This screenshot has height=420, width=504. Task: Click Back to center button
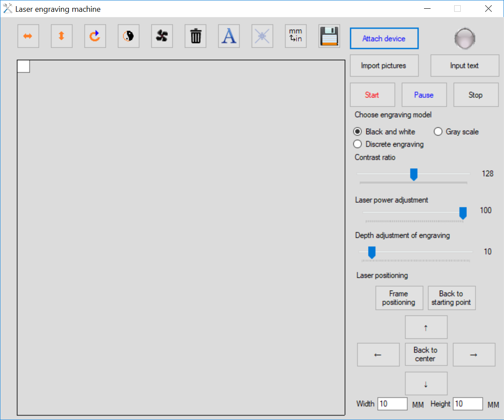point(426,354)
